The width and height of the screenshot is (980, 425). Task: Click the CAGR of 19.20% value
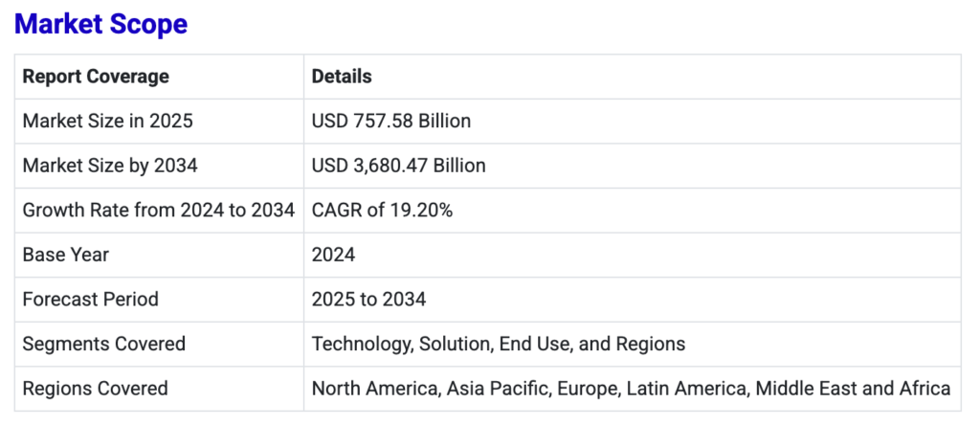[382, 210]
